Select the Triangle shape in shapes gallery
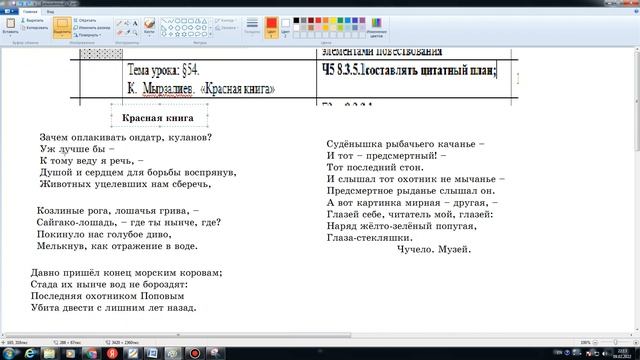Image resolution: width=640 pixels, height=360 pixels. [204, 20]
